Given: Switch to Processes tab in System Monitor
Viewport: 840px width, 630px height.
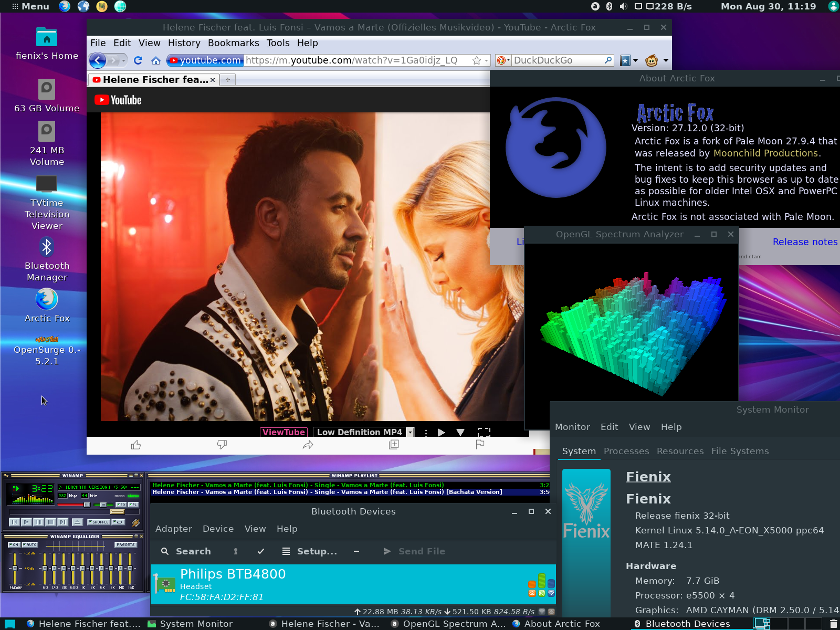Looking at the screenshot, I should tap(626, 451).
